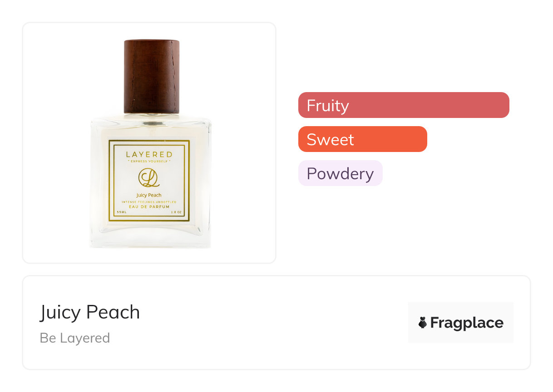Image resolution: width=553 pixels, height=392 pixels.
Task: Select the Fruity accord bar
Action: coord(403,105)
